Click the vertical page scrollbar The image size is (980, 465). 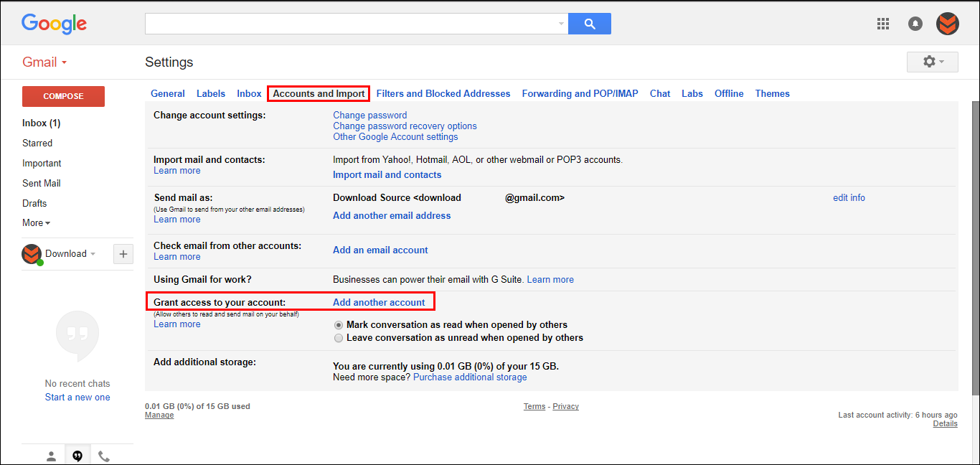(975, 248)
